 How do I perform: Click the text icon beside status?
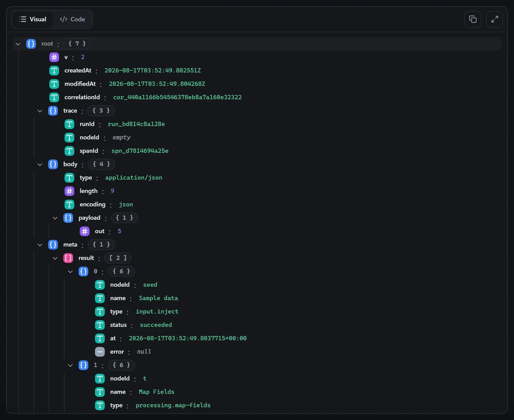click(100, 325)
